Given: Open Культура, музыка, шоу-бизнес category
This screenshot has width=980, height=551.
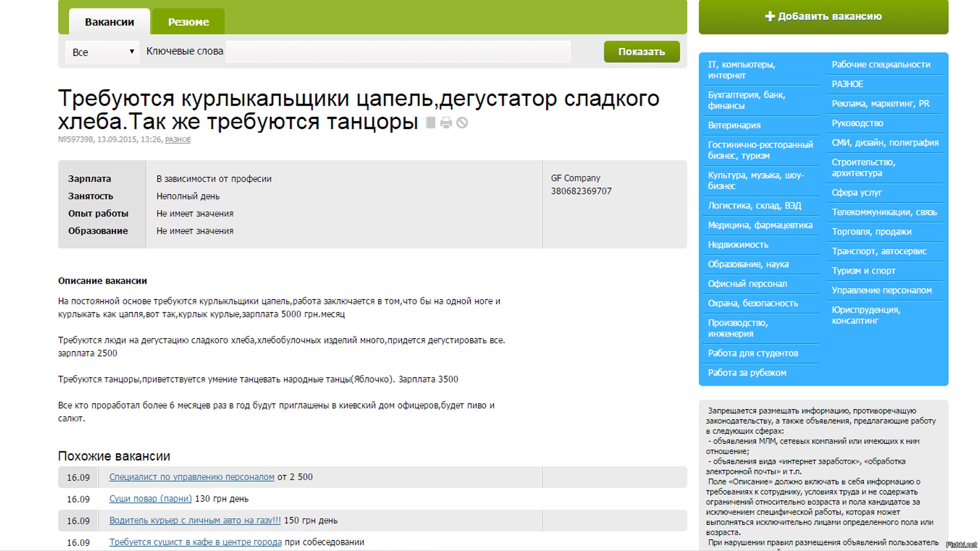Looking at the screenshot, I should pyautogui.click(x=755, y=181).
